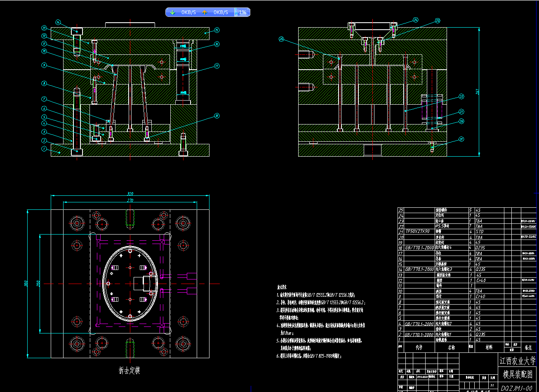Select balloon number 24 in side view
Image resolution: width=539 pixels, height=392 pixels.
tap(415, 19)
